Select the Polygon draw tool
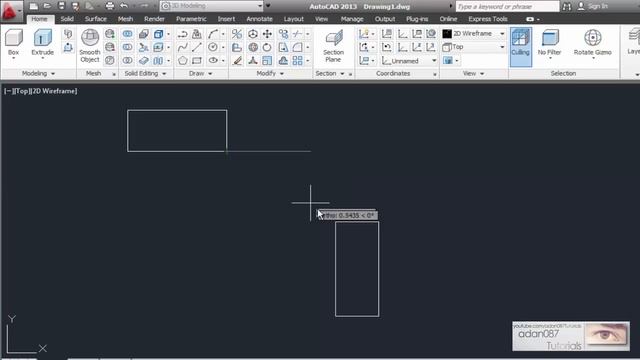 tap(182, 60)
